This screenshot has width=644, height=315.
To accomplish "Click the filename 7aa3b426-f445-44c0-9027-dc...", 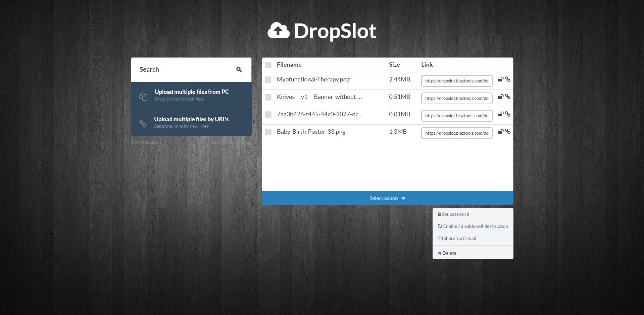I will click(320, 114).
